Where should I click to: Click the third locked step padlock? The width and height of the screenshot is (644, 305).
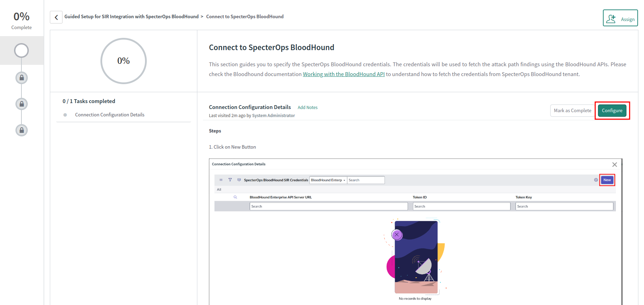pos(21,130)
